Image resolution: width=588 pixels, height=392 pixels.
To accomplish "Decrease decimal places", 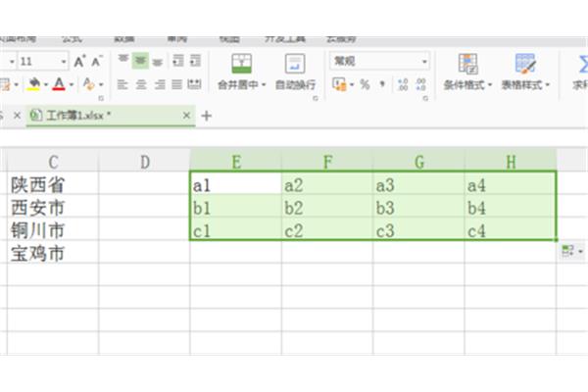I will pos(420,85).
